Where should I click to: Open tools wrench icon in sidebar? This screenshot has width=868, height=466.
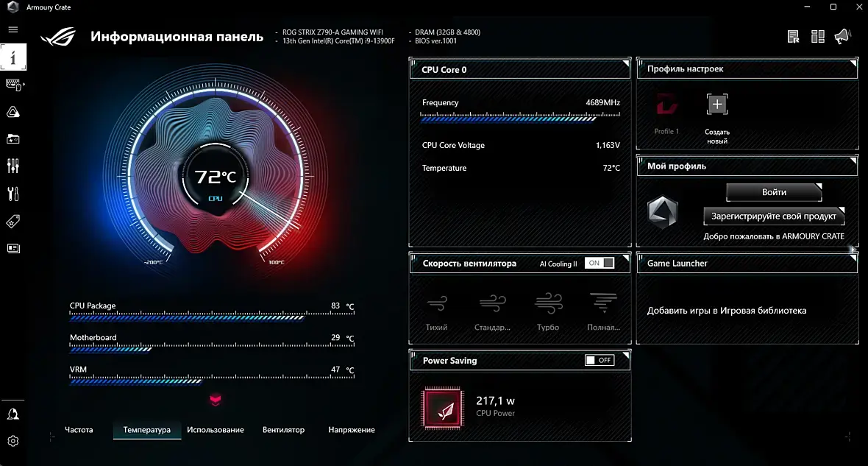[13, 194]
